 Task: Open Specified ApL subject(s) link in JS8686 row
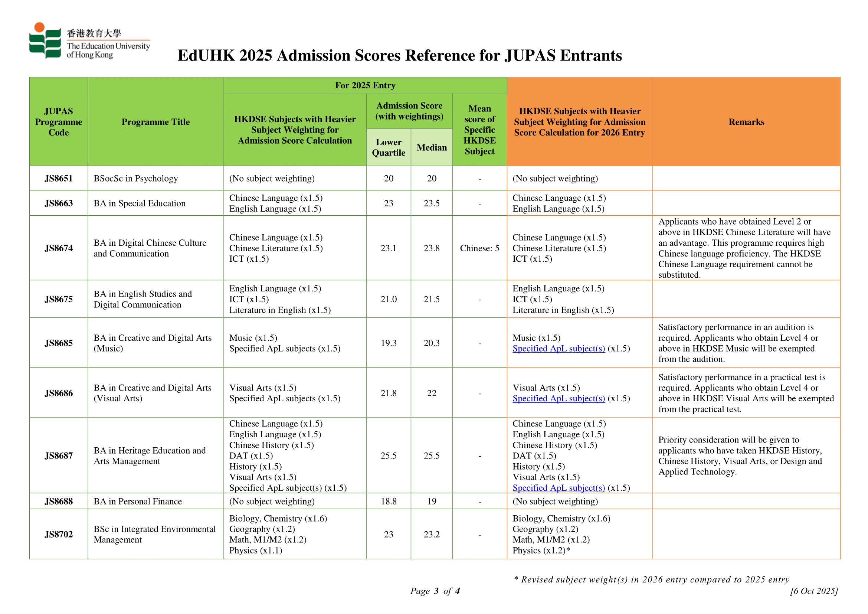pyautogui.click(x=559, y=398)
